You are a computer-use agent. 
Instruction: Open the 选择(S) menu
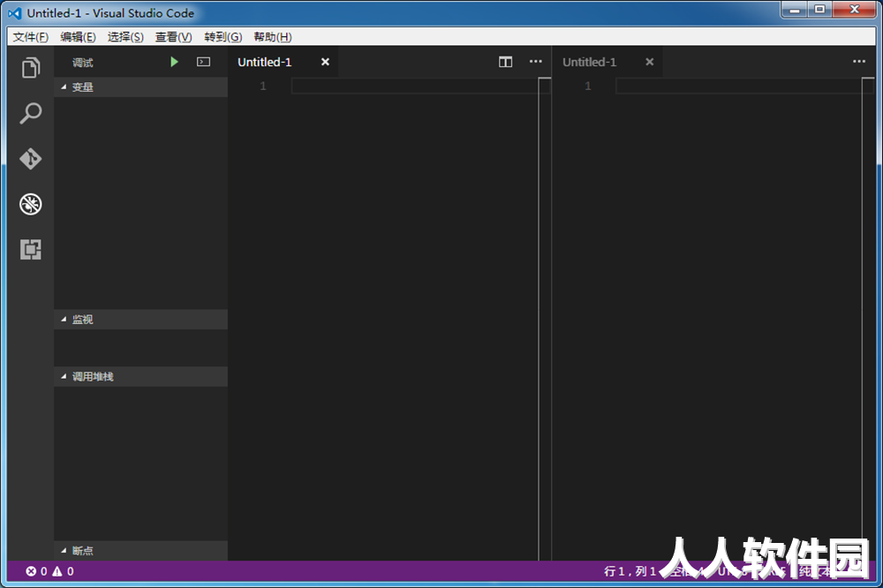pyautogui.click(x=125, y=37)
